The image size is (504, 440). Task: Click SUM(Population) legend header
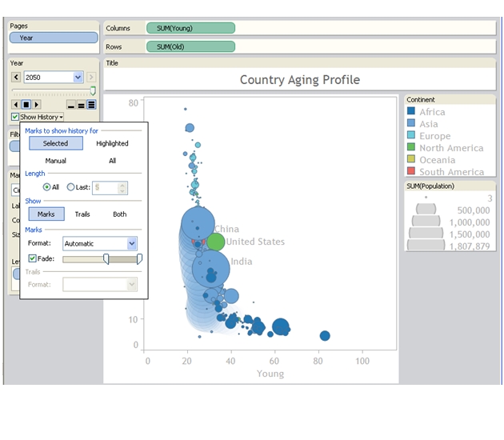(x=430, y=186)
